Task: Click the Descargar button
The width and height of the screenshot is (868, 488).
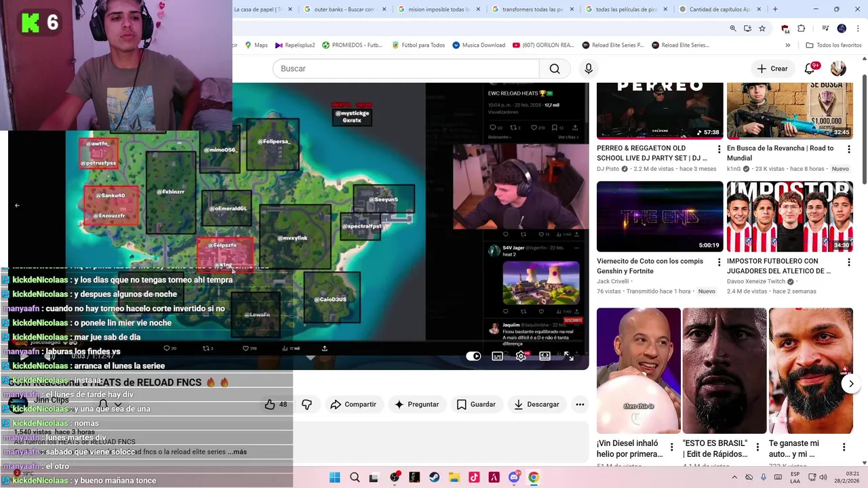Action: [x=536, y=405]
